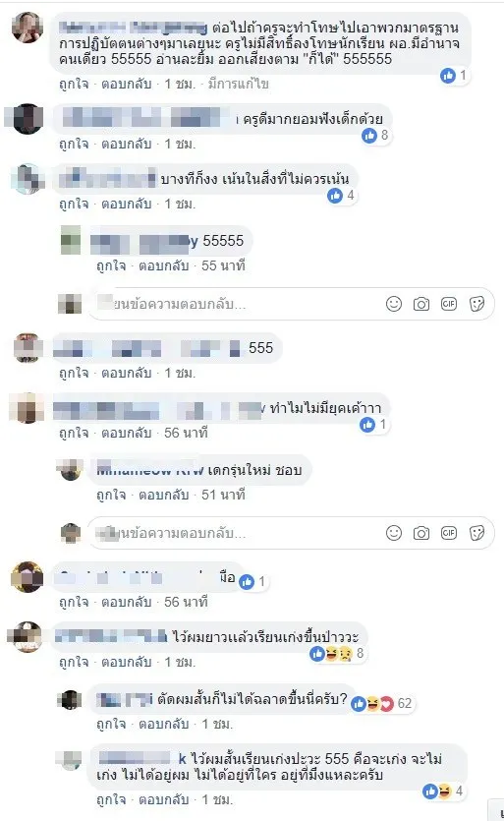Image resolution: width=504 pixels, height=821 pixels.
Task: Insert GIF in second reply box
Action: pyautogui.click(x=449, y=533)
